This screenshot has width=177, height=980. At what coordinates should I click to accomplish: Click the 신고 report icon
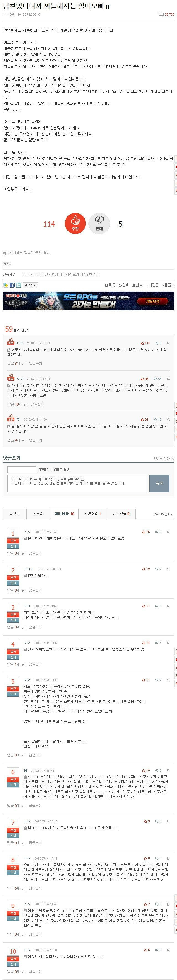[x=137, y=285]
